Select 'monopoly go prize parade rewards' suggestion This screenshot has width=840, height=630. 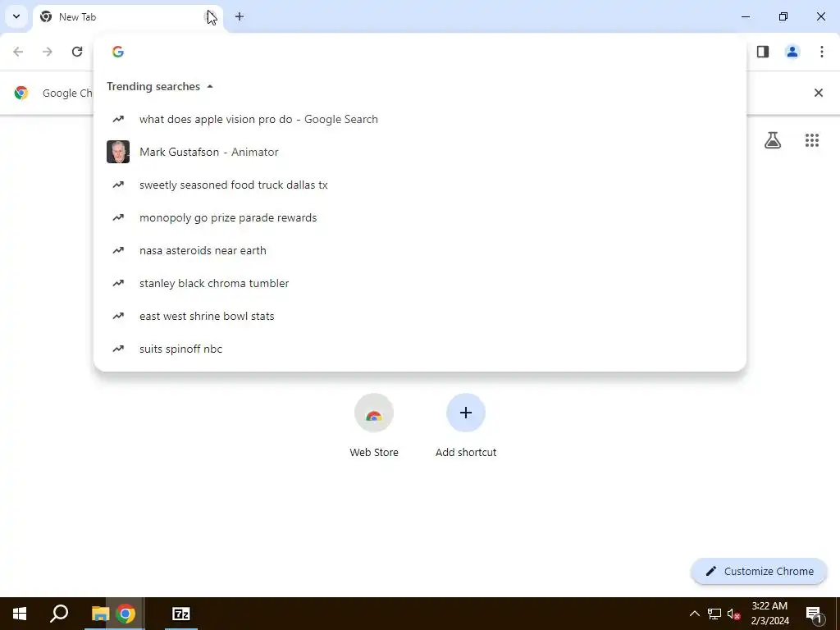[419, 217]
